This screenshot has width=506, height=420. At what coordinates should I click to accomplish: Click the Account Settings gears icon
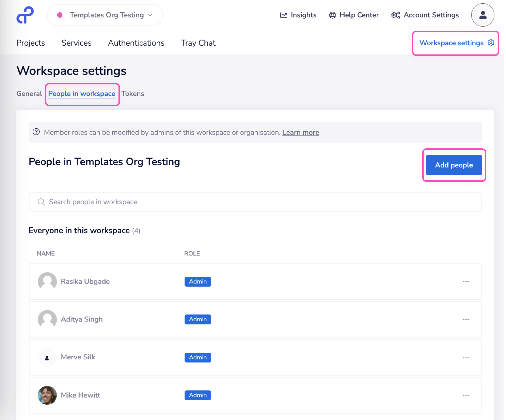(x=395, y=15)
